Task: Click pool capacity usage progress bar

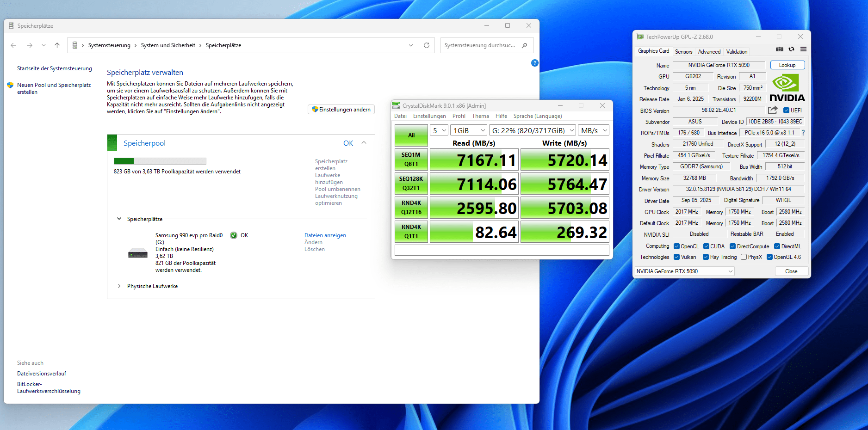Action: coord(160,161)
